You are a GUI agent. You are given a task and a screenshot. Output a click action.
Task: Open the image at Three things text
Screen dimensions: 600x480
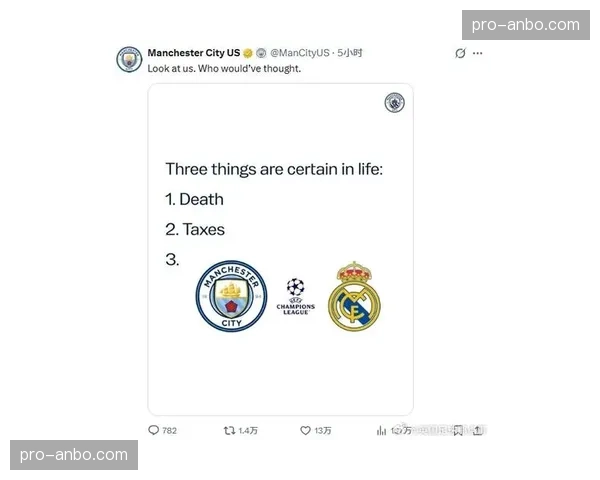click(x=274, y=169)
